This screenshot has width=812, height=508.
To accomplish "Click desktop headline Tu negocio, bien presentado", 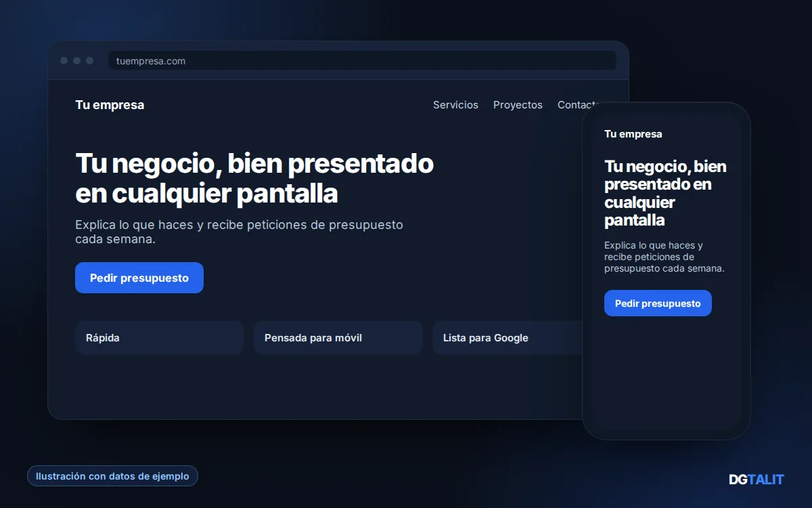I will tap(254, 178).
